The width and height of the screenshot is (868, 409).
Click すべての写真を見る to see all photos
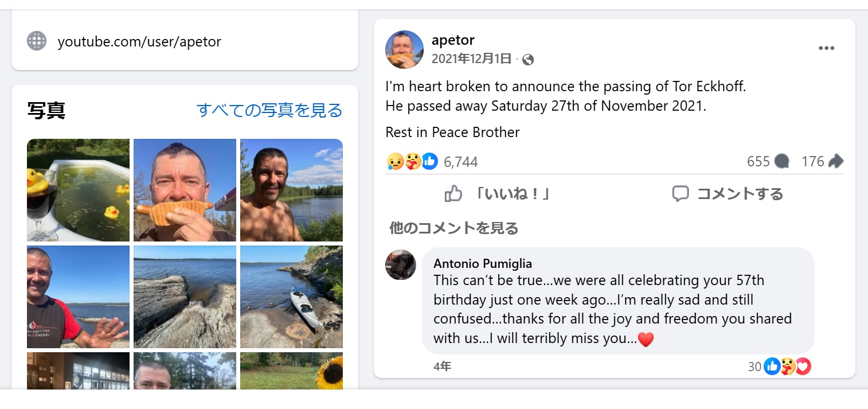click(269, 110)
